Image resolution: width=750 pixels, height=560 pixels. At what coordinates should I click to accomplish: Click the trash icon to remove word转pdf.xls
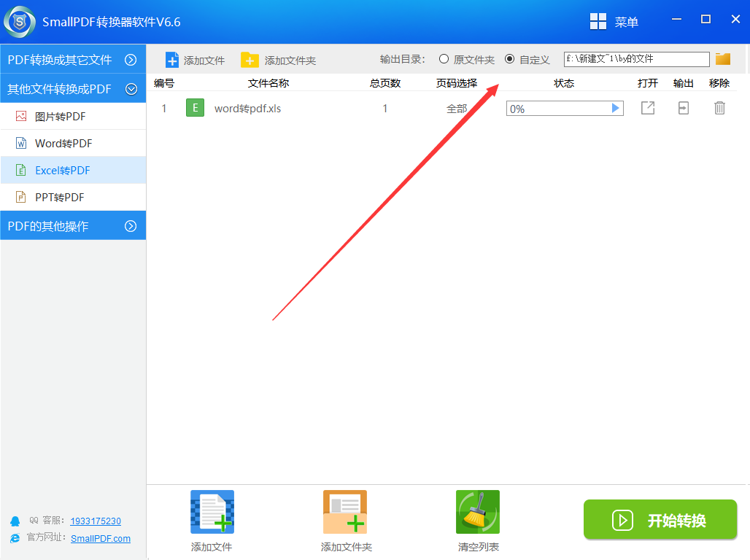tap(719, 108)
